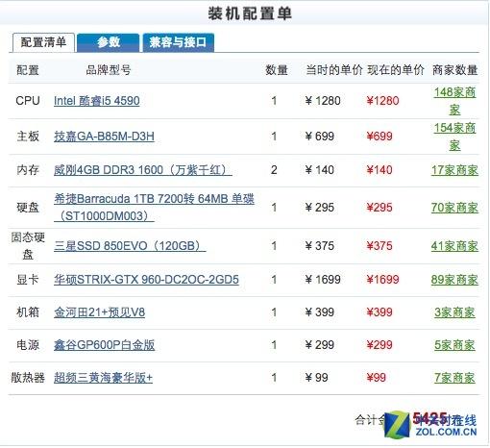Select the 主板 row label
Viewport: 490px width, 448px height.
click(28, 137)
